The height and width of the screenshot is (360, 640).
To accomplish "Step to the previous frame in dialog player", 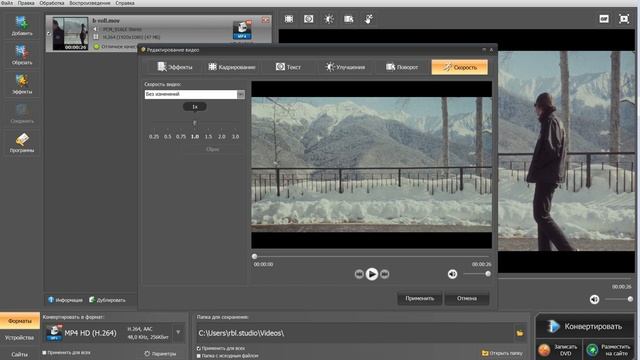I will (359, 274).
